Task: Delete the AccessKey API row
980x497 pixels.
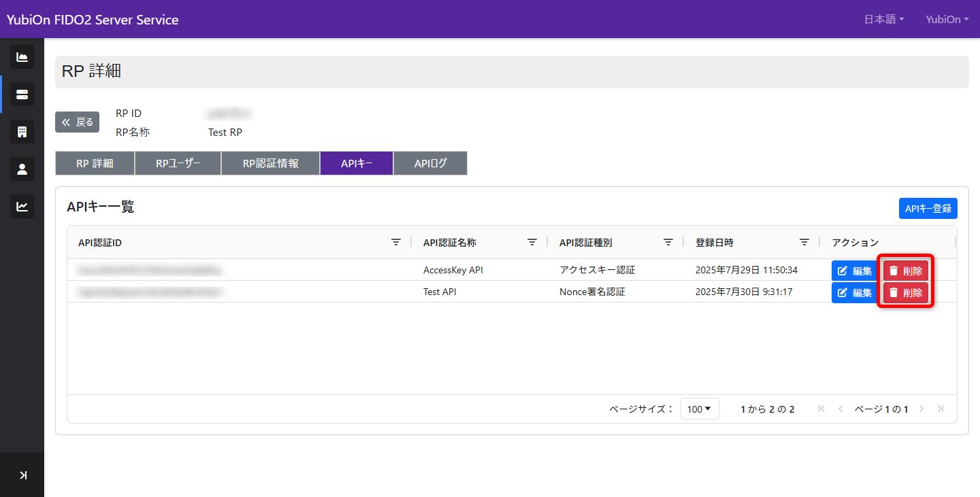Action: point(906,271)
